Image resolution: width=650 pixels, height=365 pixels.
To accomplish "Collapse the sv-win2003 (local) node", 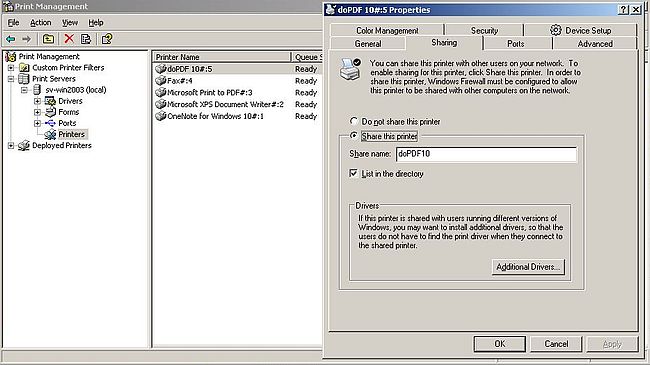I will [x=24, y=90].
